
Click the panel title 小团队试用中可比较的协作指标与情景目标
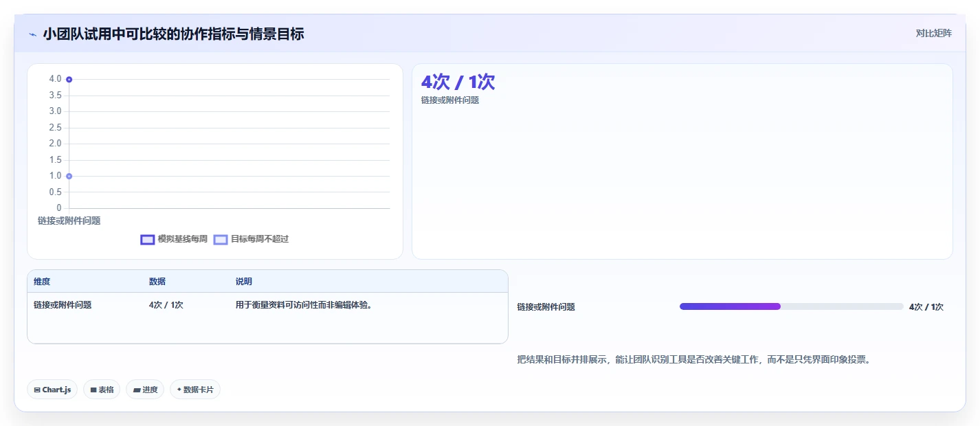tap(173, 34)
